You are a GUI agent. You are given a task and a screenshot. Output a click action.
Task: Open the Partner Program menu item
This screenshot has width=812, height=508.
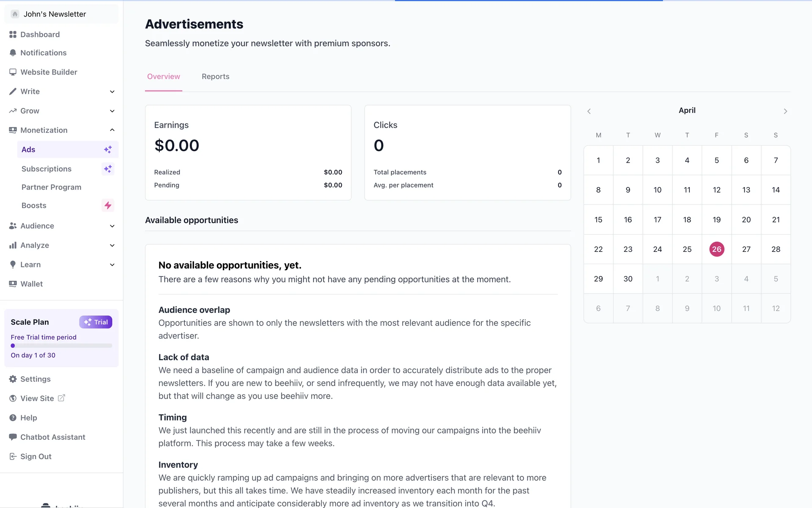click(x=51, y=187)
